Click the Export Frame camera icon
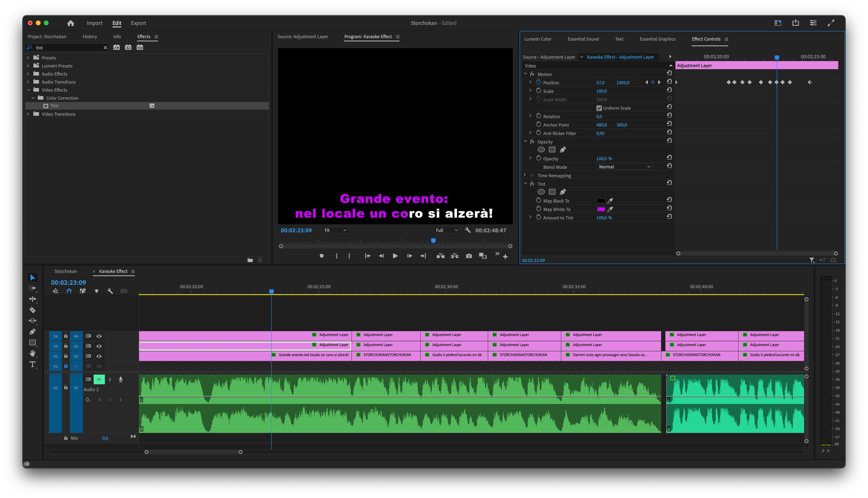868x498 pixels. (469, 256)
